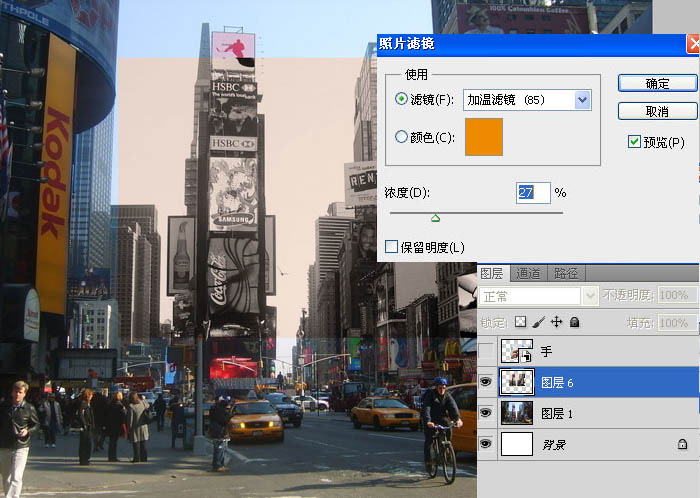Click the orange filter color swatch
The image size is (700, 498).
(484, 137)
